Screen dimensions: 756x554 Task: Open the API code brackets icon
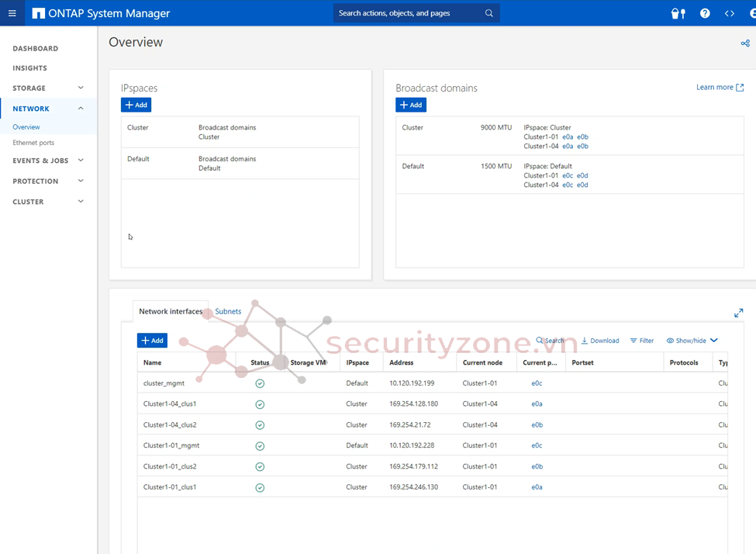click(x=730, y=13)
